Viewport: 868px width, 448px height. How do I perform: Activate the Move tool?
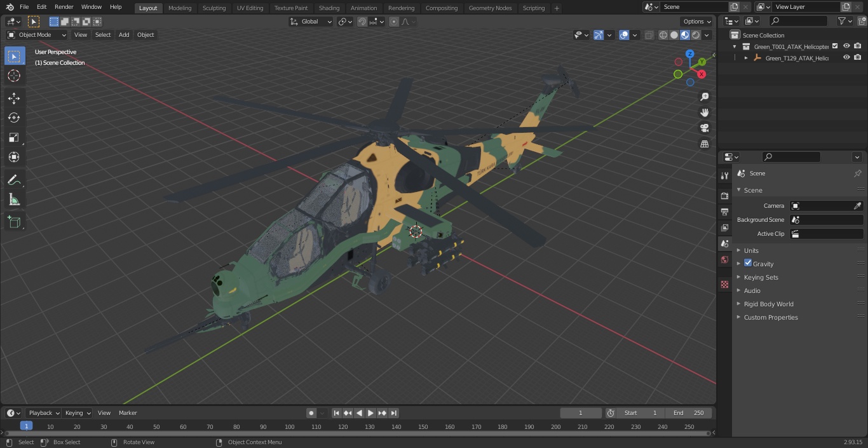pos(14,98)
